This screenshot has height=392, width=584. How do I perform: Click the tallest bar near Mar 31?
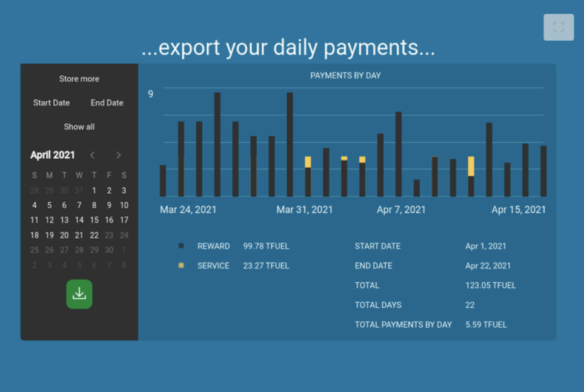[290, 145]
